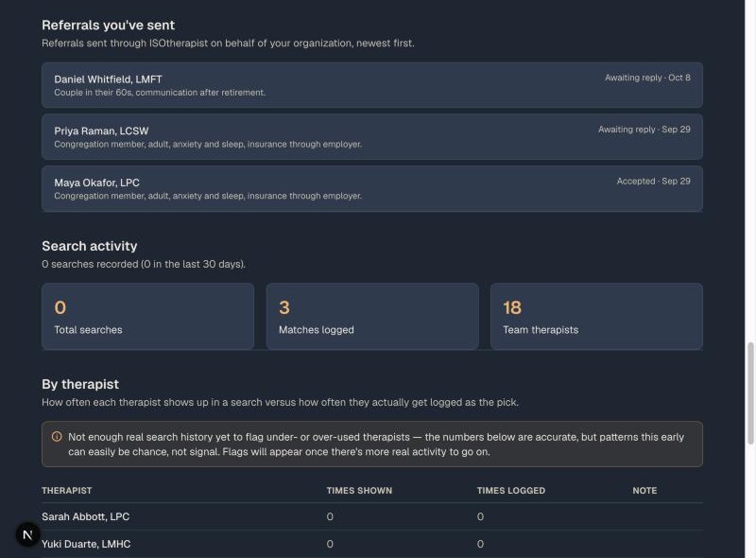
Task: Click the page vertical scrollbar thumb
Action: coord(750,392)
